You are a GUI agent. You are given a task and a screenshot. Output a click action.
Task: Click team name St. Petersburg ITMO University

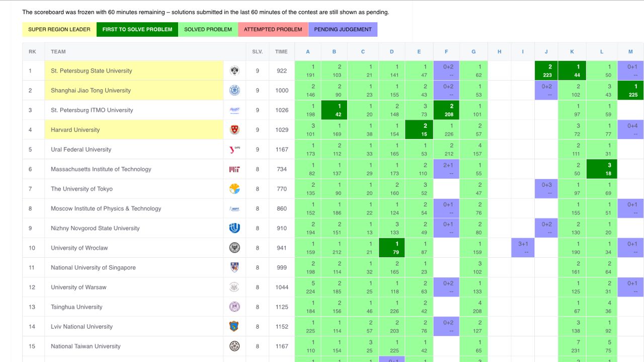tap(92, 110)
